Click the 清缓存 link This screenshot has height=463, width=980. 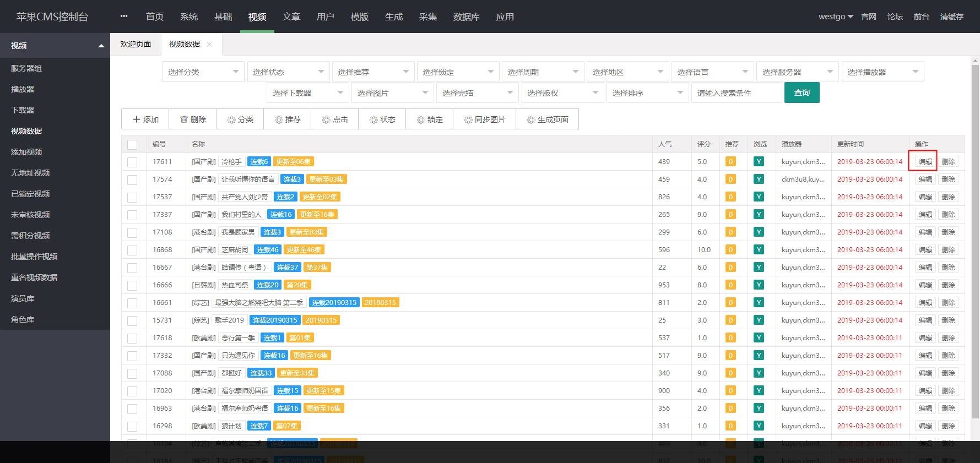click(x=952, y=17)
